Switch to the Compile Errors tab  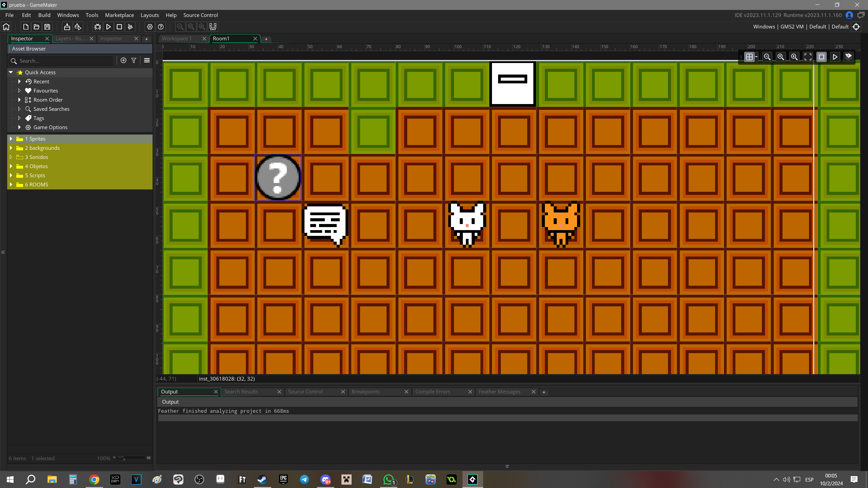(x=433, y=392)
